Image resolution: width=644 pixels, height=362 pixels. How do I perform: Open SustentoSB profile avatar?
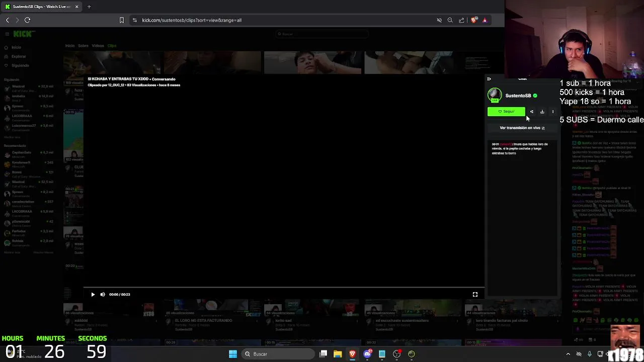[495, 95]
